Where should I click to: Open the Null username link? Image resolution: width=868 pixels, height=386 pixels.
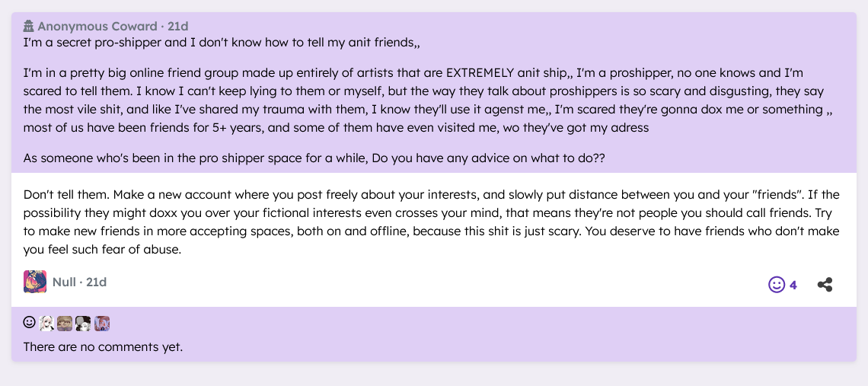click(64, 282)
